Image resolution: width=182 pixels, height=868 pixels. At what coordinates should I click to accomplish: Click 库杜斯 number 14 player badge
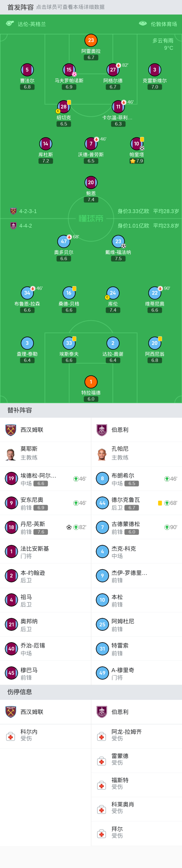pos(45,144)
